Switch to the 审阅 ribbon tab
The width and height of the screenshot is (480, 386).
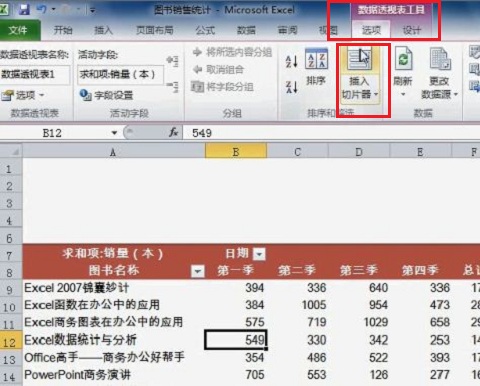(287, 30)
